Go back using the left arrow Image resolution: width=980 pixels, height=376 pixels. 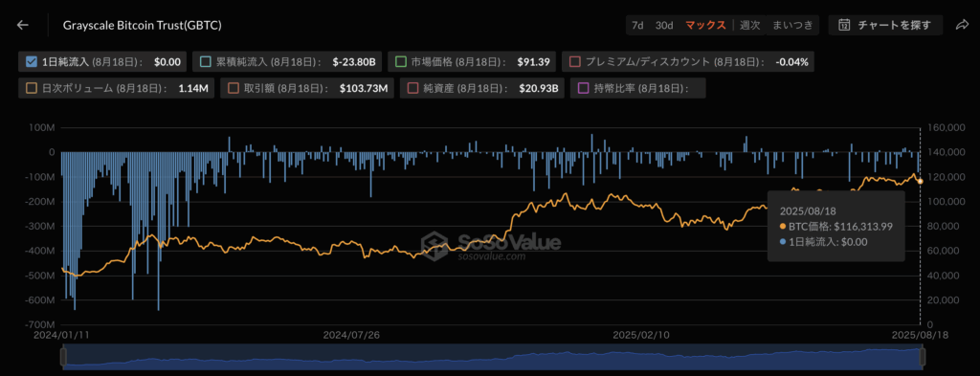23,25
